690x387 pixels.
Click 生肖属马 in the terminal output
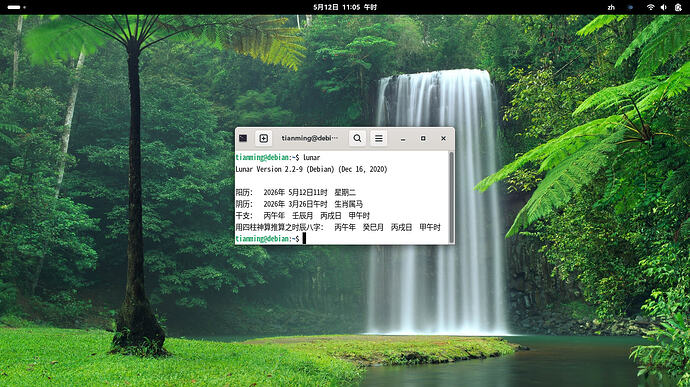click(x=349, y=204)
